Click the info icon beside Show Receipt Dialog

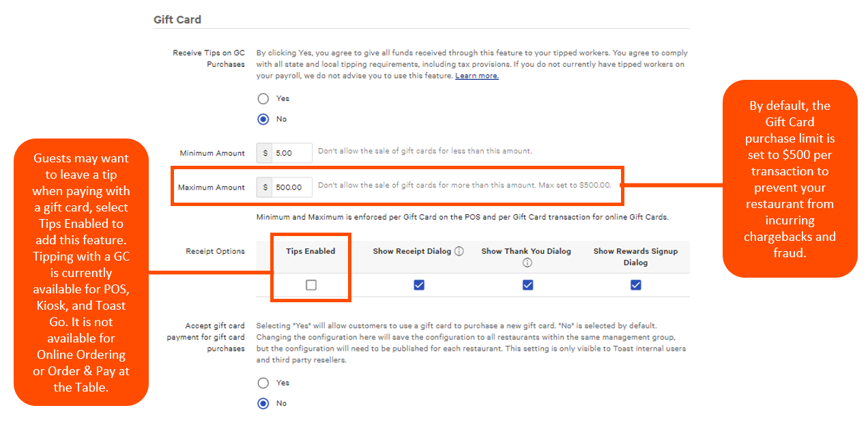[x=459, y=251]
